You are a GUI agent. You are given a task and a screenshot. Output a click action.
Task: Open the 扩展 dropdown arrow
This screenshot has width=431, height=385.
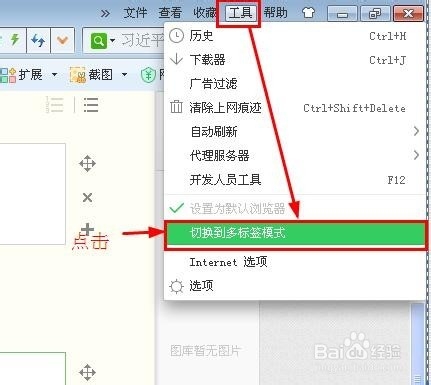click(54, 75)
